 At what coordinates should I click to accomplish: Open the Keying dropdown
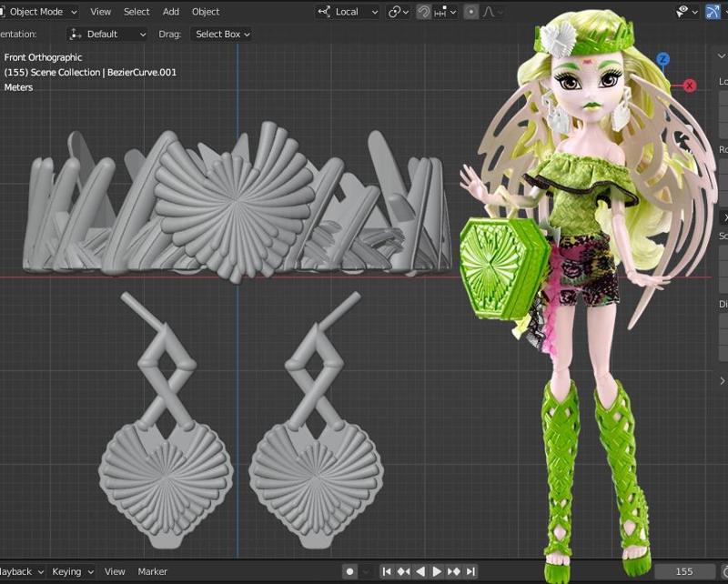pos(73,571)
